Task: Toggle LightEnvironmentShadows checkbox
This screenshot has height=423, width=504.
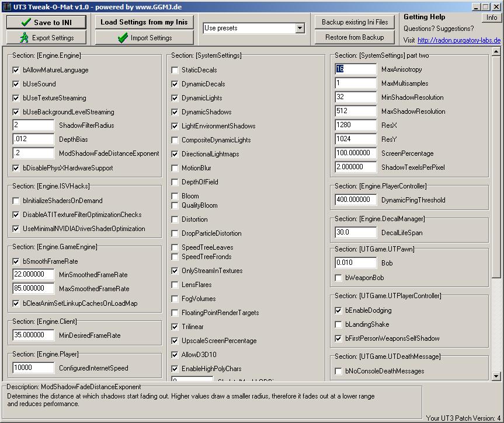Action: click(175, 126)
